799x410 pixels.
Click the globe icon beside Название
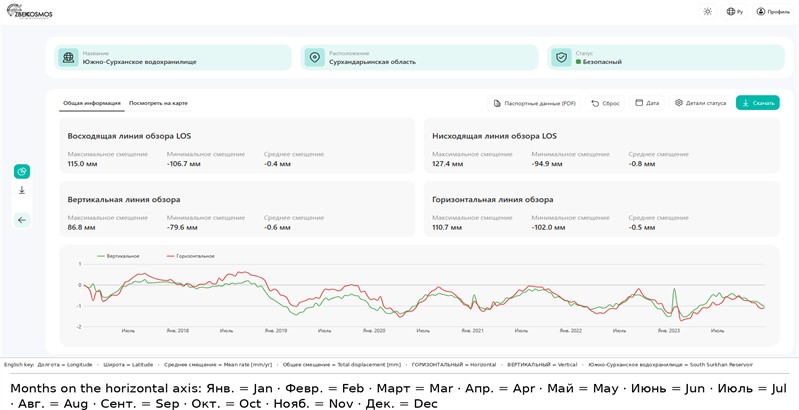(x=68, y=58)
